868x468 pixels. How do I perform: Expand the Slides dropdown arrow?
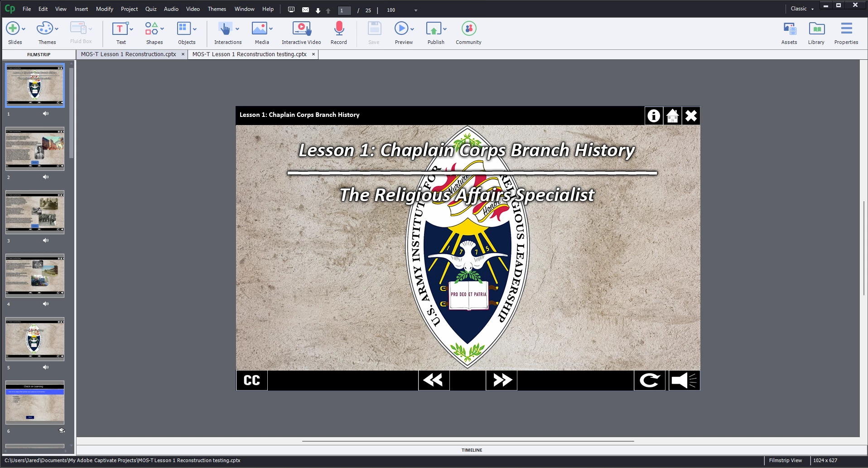point(24,29)
